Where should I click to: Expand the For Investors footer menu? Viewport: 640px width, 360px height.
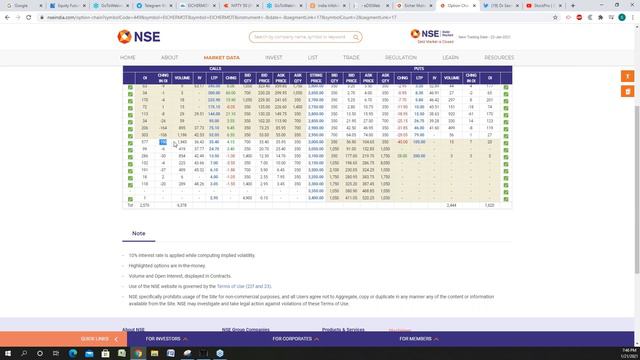[x=167, y=339]
